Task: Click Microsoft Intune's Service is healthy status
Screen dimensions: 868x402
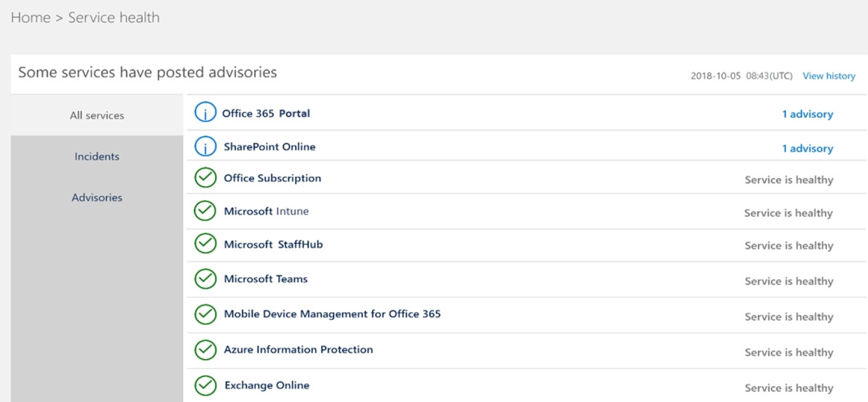Action: coord(788,213)
